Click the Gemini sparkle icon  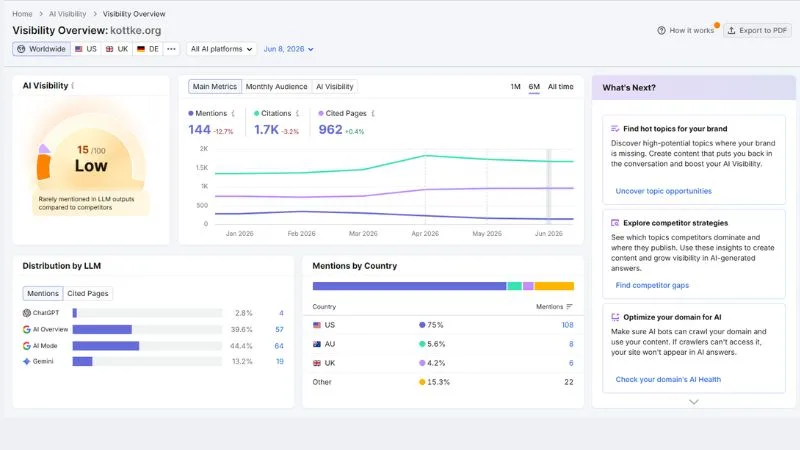point(27,361)
